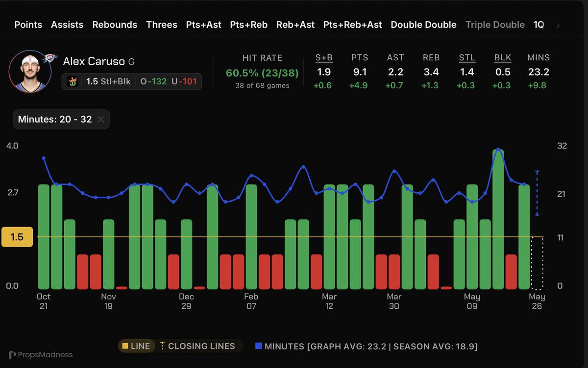Select the Triple Double tab
This screenshot has height=368, width=588.
[x=495, y=24]
